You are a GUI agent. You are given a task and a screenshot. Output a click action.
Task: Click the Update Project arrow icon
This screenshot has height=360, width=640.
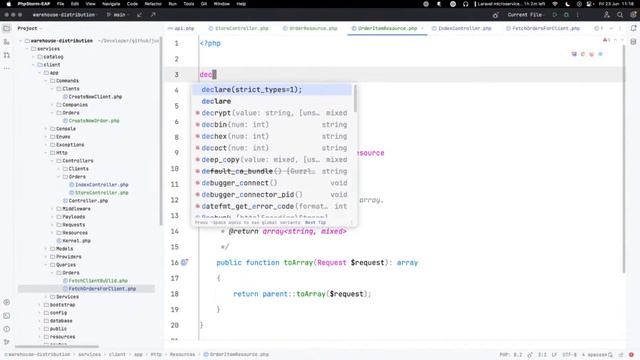140,15
